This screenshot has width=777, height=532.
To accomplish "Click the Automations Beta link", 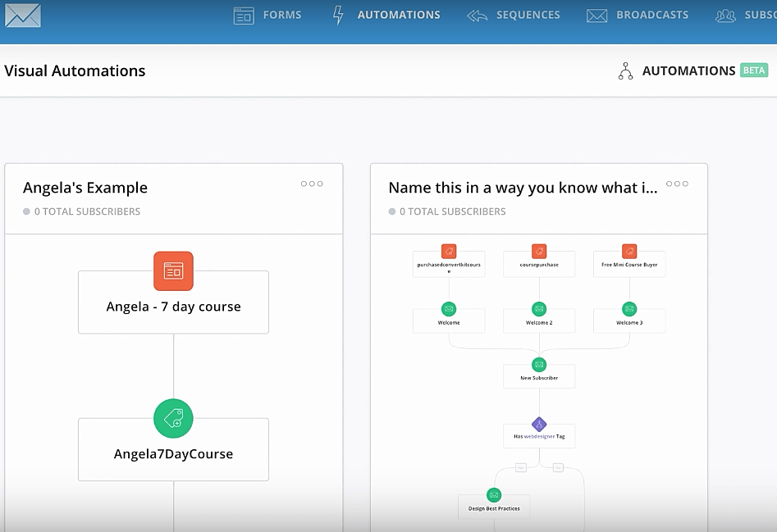I will [692, 70].
